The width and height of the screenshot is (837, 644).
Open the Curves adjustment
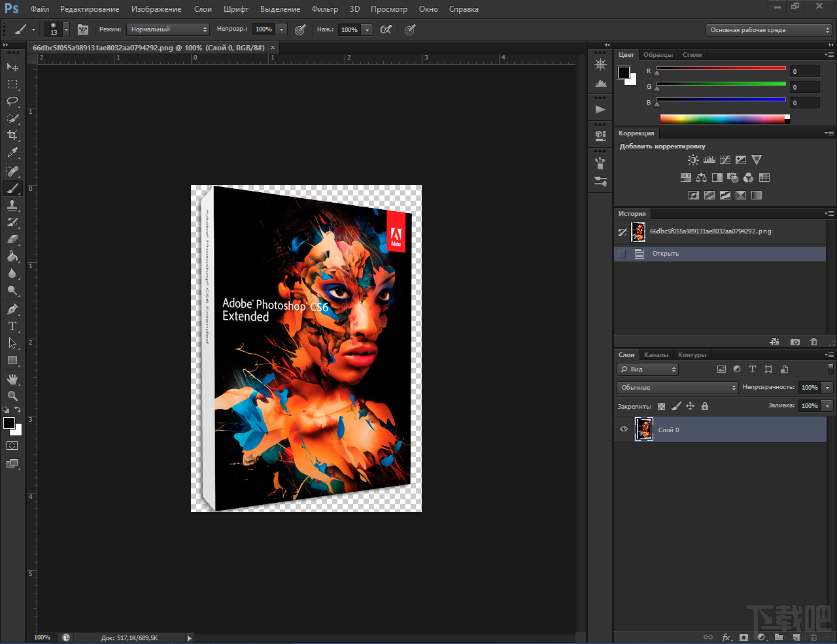pos(725,160)
